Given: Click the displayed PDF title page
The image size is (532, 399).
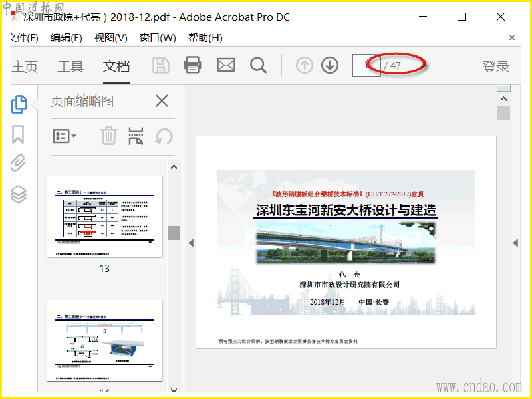Looking at the screenshot, I should click(x=346, y=242).
